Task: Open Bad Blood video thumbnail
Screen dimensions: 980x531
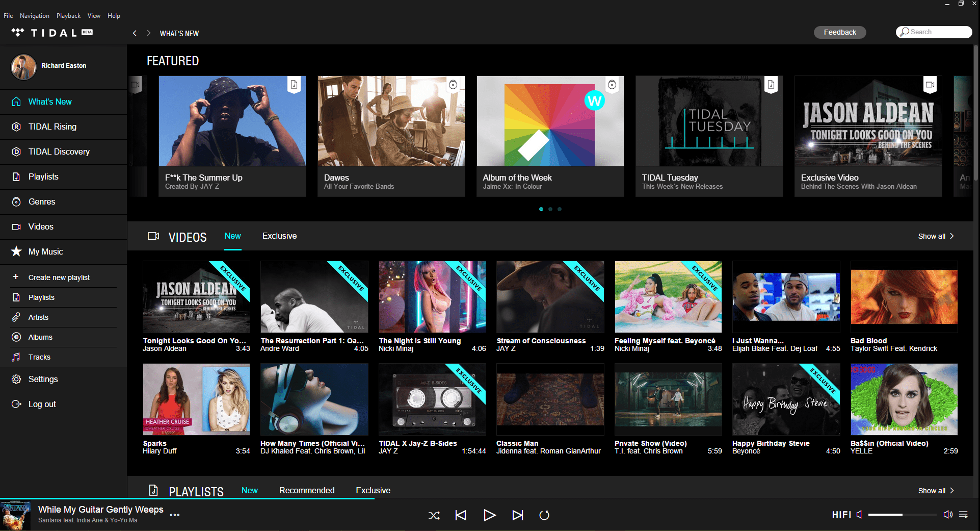Action: [904, 297]
